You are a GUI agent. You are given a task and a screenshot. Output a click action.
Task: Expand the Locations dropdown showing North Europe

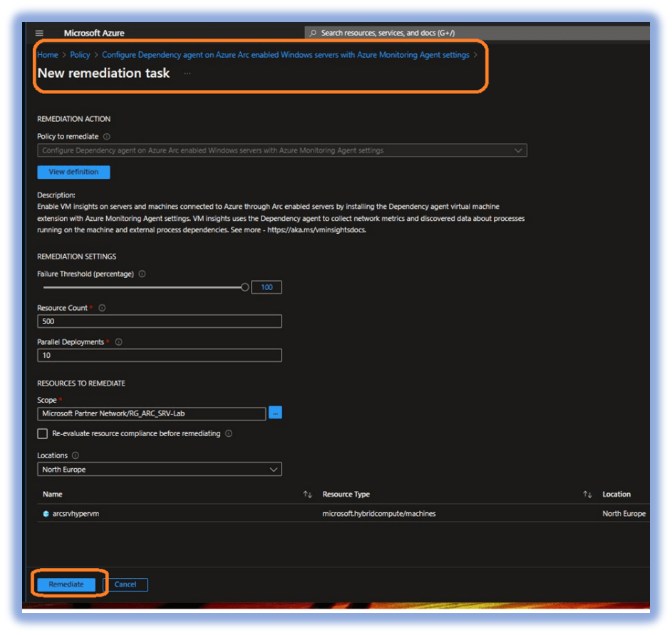point(274,470)
